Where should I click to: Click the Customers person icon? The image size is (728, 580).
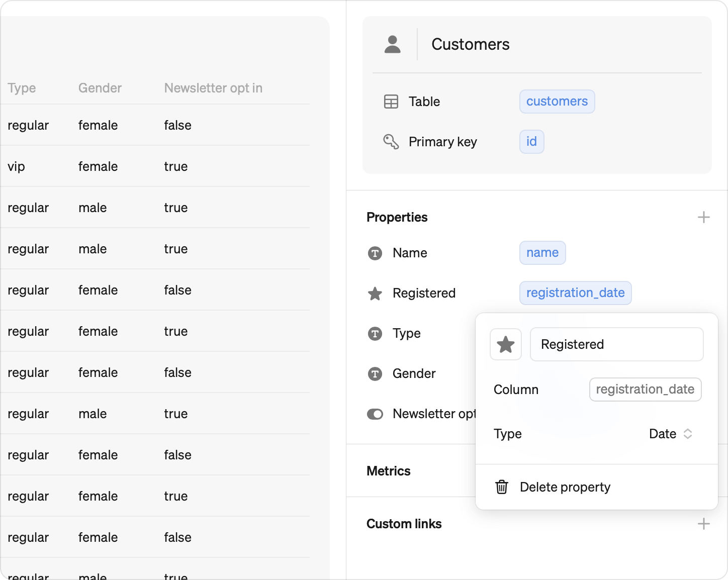(x=392, y=44)
